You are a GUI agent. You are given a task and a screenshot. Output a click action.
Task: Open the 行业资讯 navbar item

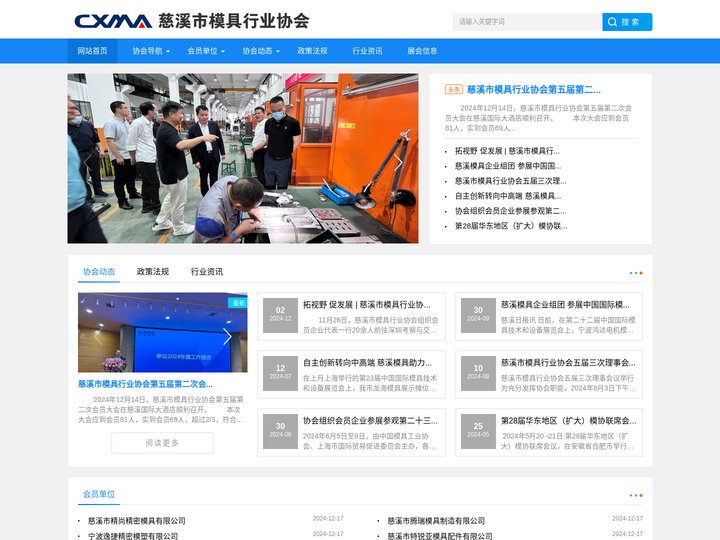point(367,51)
